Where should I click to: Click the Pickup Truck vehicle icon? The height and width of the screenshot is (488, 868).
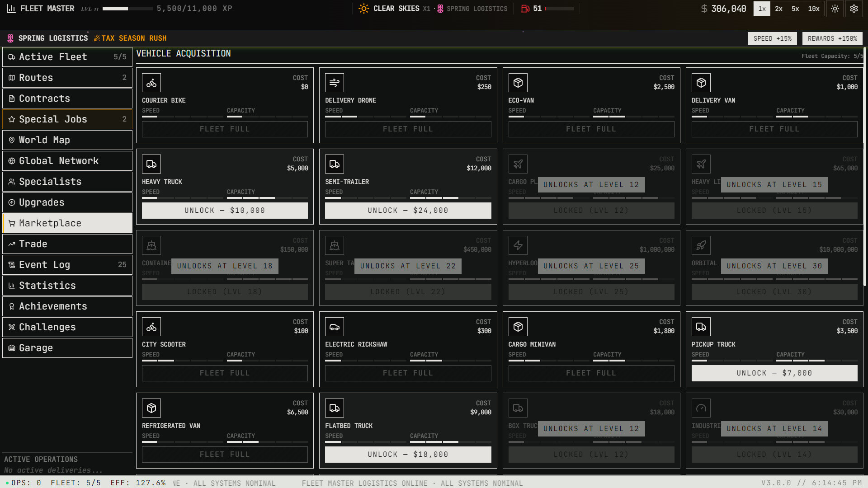pos(701,327)
